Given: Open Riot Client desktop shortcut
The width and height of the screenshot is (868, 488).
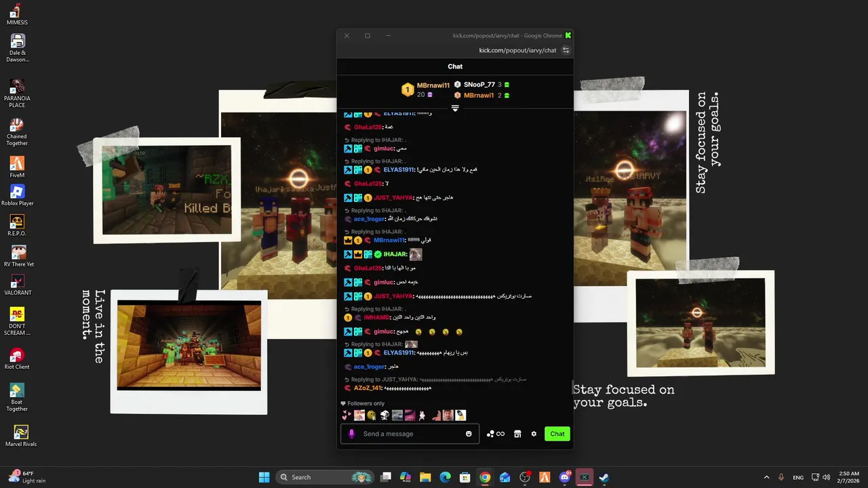Looking at the screenshot, I should pyautogui.click(x=17, y=359).
